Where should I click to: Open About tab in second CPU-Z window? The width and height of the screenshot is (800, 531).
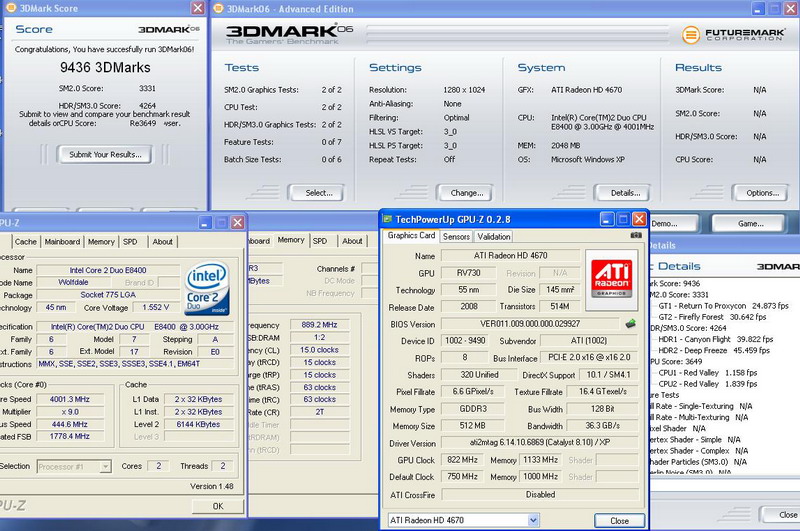pyautogui.click(x=352, y=241)
